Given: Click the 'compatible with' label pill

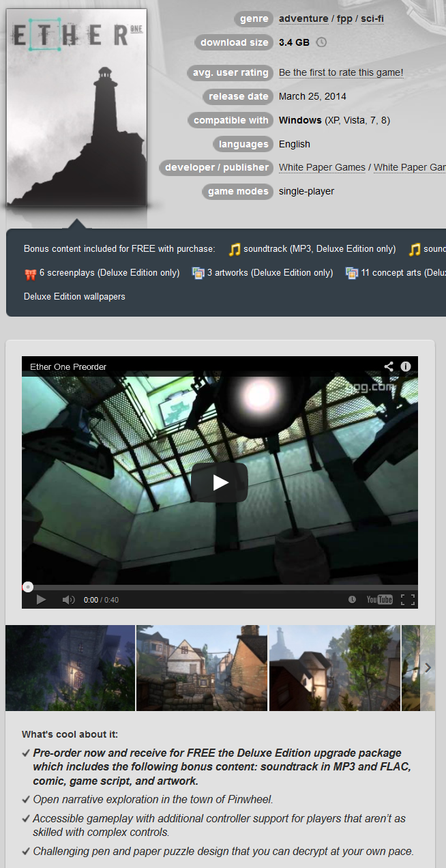Looking at the screenshot, I should (231, 120).
